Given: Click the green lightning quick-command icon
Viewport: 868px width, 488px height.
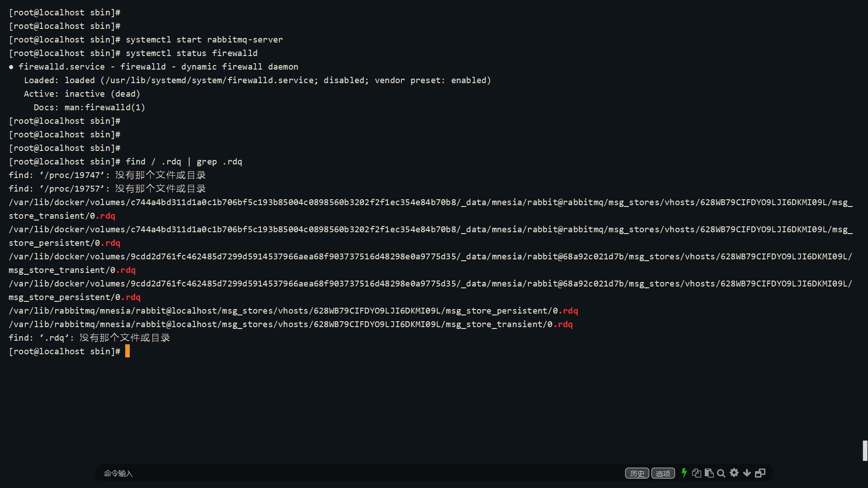Looking at the screenshot, I should [x=684, y=473].
